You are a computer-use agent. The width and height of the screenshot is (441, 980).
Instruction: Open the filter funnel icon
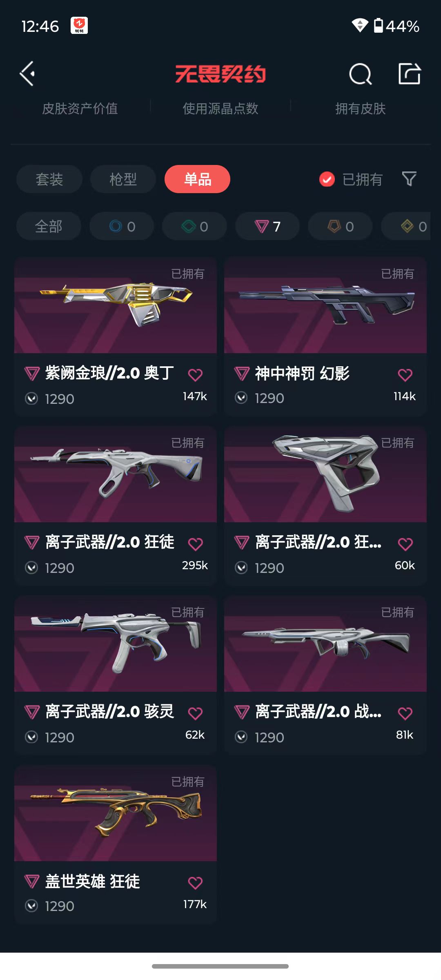pyautogui.click(x=409, y=179)
